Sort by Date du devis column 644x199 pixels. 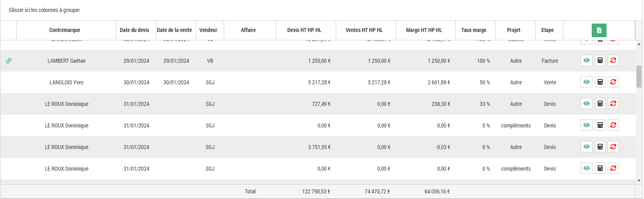(x=134, y=30)
